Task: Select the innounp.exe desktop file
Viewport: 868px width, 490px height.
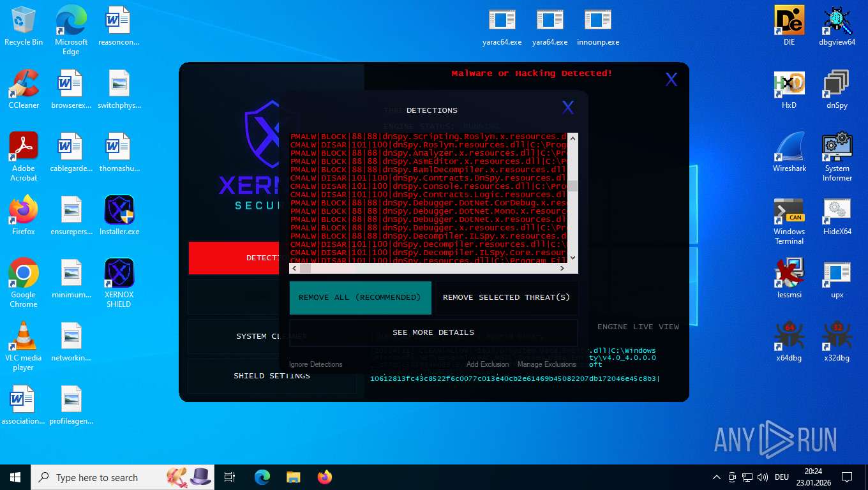Action: (598, 27)
